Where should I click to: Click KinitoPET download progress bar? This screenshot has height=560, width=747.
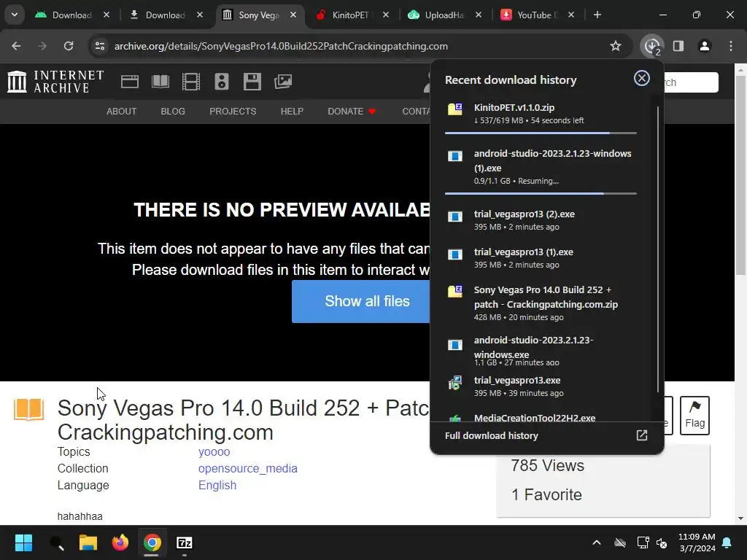click(541, 133)
